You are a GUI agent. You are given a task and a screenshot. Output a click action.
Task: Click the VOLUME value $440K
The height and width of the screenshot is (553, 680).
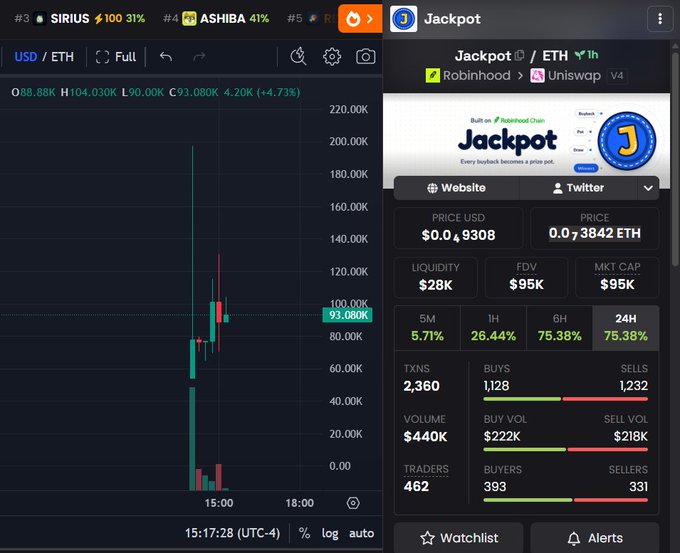425,436
